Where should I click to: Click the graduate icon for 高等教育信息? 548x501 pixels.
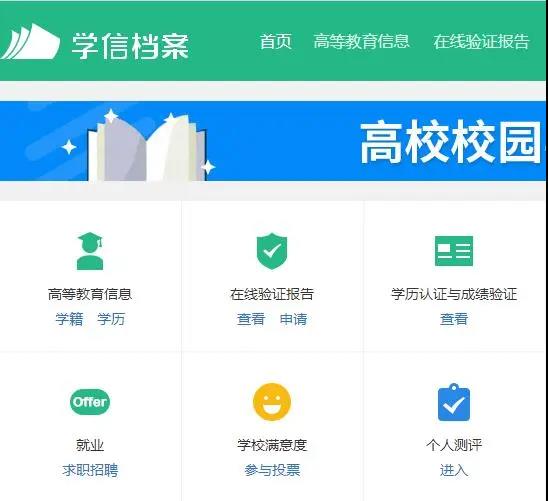(x=90, y=251)
